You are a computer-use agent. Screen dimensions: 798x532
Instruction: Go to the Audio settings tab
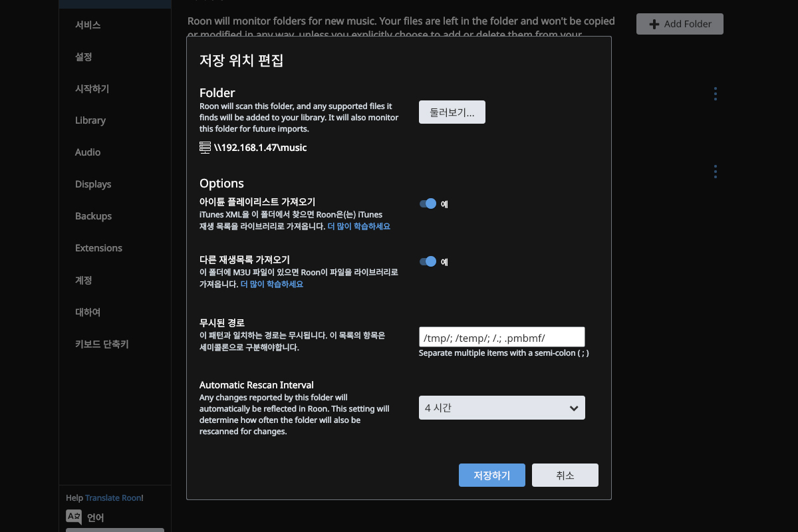pos(88,152)
